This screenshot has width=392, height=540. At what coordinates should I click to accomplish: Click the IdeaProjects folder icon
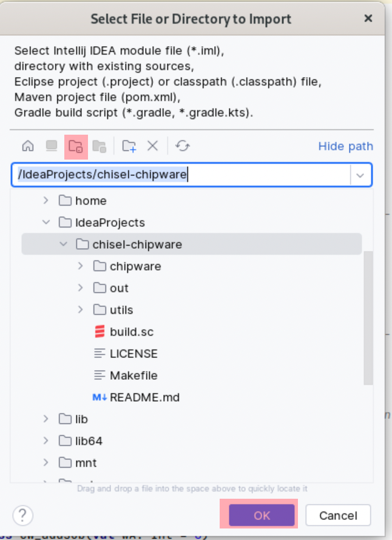(65, 223)
